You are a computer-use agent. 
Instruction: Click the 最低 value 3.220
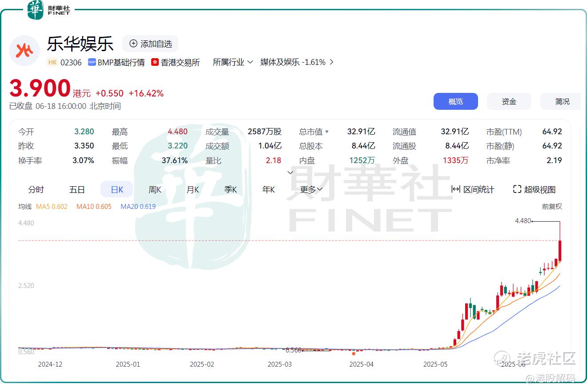point(177,146)
